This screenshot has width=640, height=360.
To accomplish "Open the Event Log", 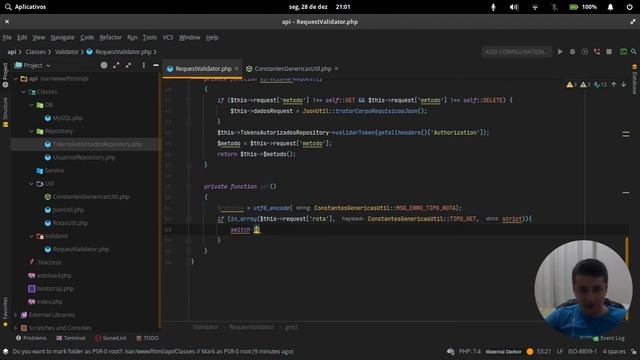I will pyautogui.click(x=609, y=338).
